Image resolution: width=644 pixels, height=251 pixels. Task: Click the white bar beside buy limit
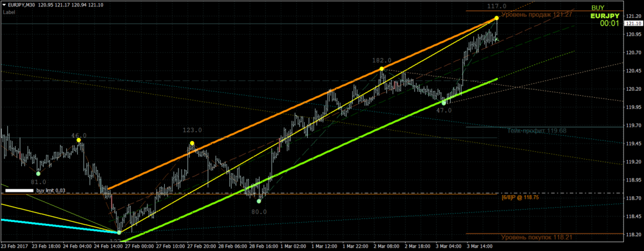coord(19,191)
